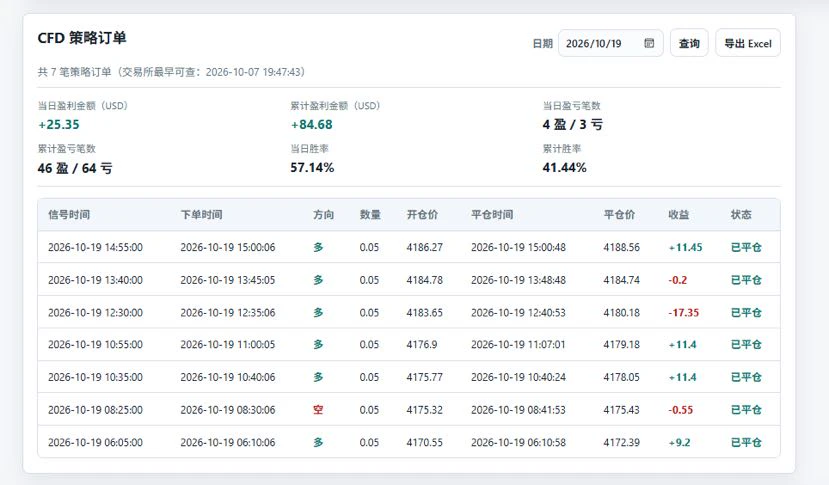Viewport: 829px width, 485px height.
Task: Click open price 4183.65
Action: pyautogui.click(x=425, y=313)
